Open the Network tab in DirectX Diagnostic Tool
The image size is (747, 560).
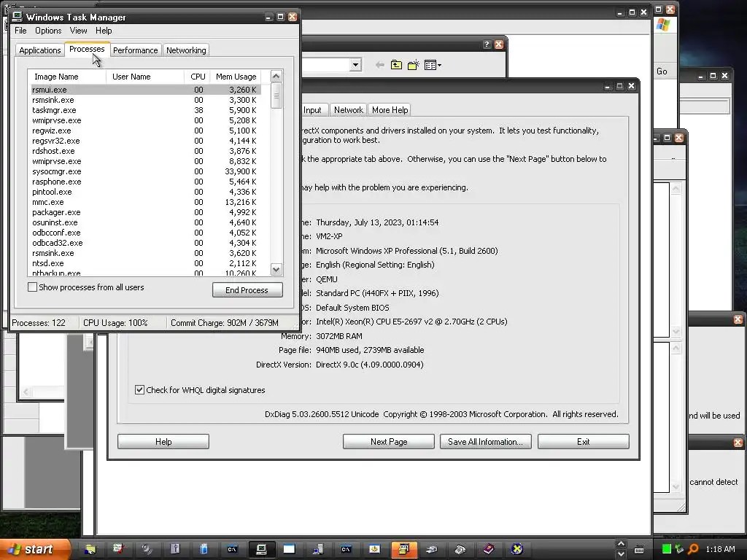(348, 110)
